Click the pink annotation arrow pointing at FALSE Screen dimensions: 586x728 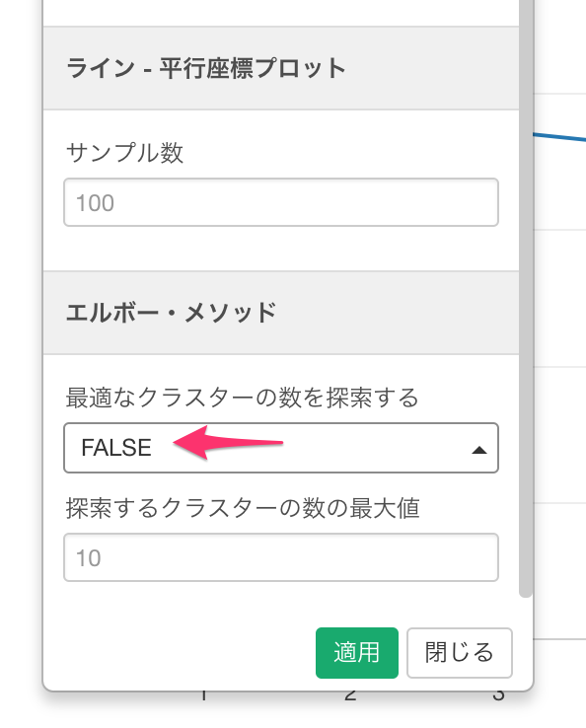[x=228, y=443]
